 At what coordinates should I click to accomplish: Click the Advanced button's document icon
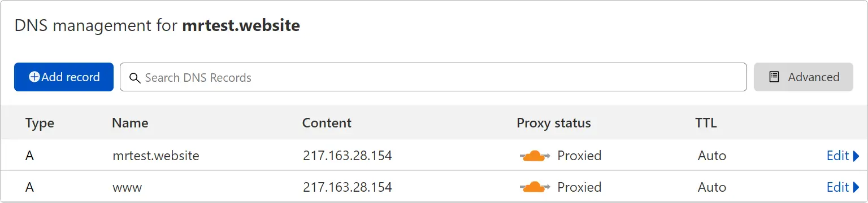[774, 77]
